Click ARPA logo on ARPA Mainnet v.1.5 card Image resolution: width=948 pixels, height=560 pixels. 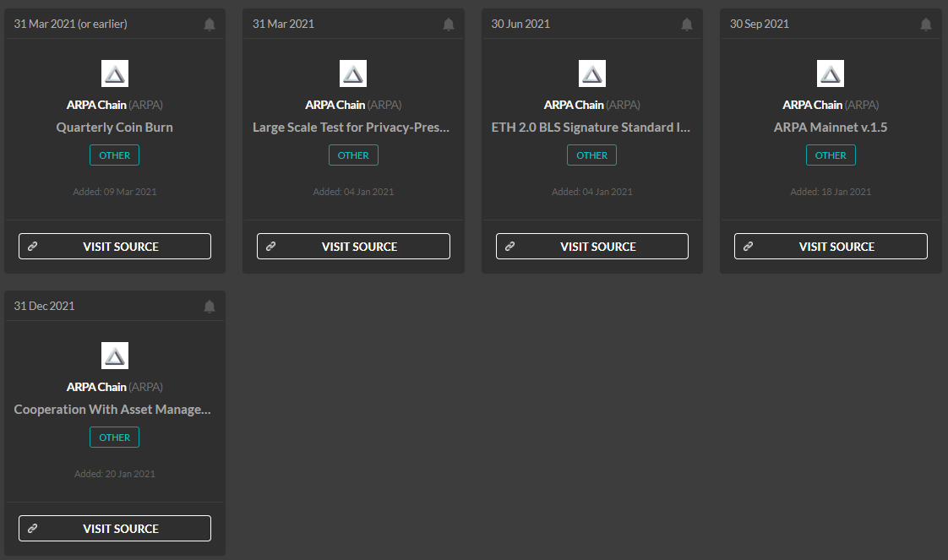pos(831,73)
